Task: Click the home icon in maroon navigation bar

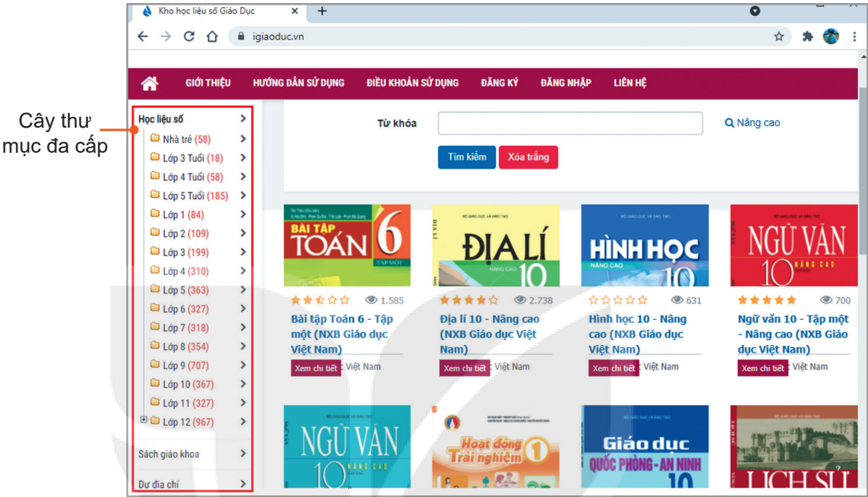Action: 150,83
